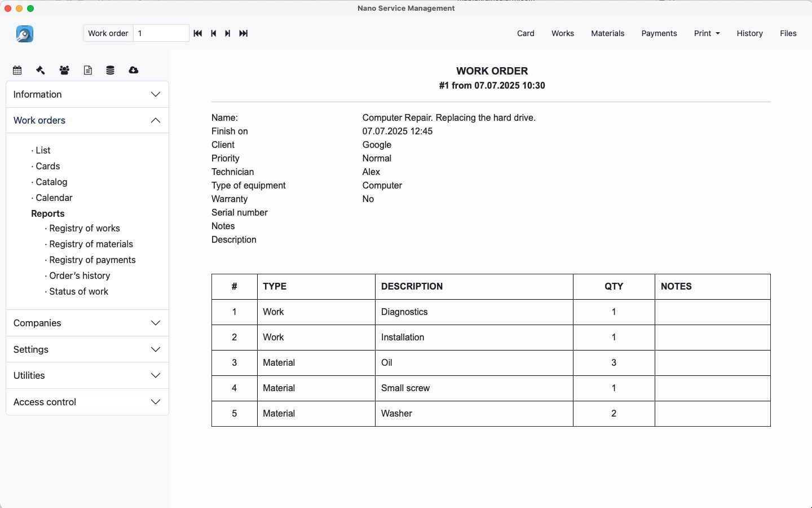This screenshot has width=812, height=508.
Task: Open the Print dropdown menu
Action: [x=707, y=33]
